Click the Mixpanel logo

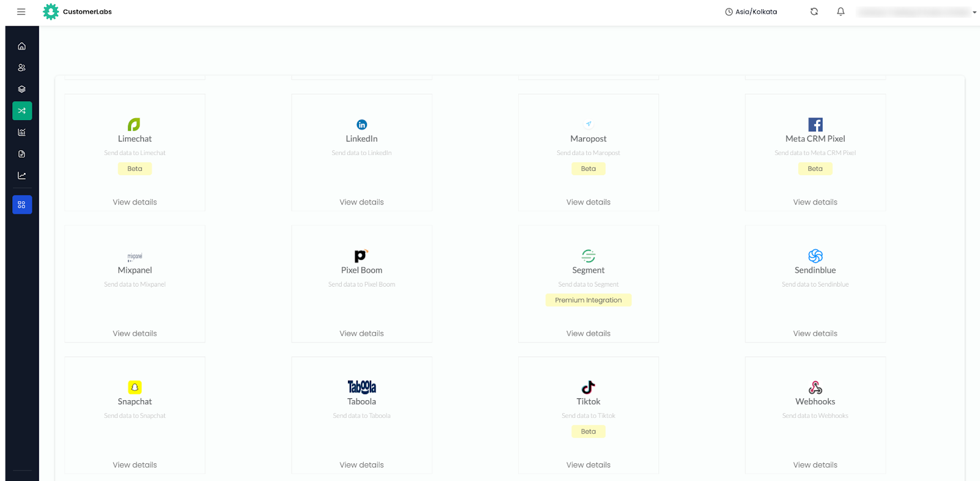135,256
